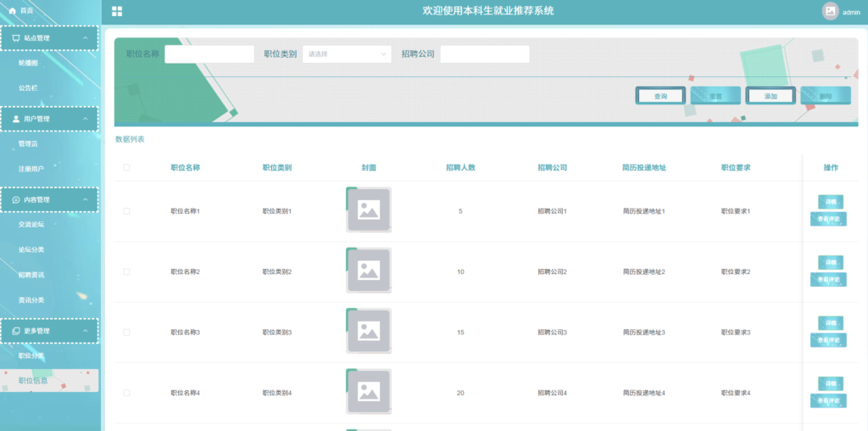Click the value 20 in 招聘人数 column
This screenshot has height=431, width=868.
(460, 394)
